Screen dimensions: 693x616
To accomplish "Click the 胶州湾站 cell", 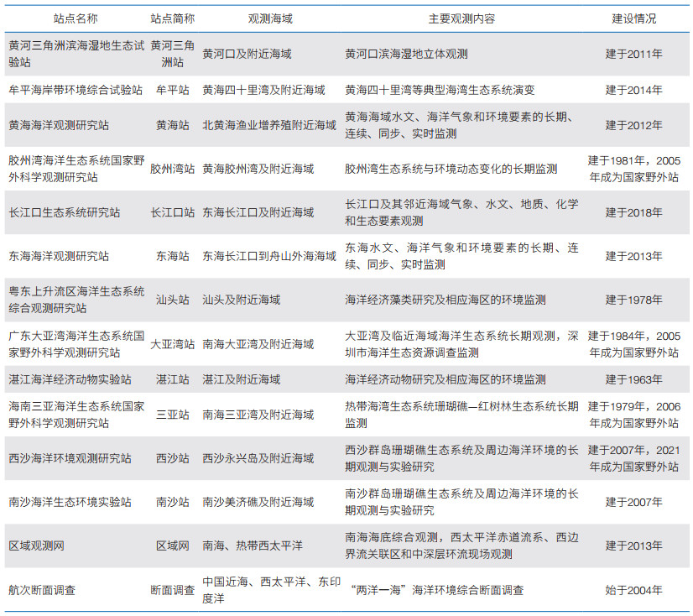I will (172, 169).
